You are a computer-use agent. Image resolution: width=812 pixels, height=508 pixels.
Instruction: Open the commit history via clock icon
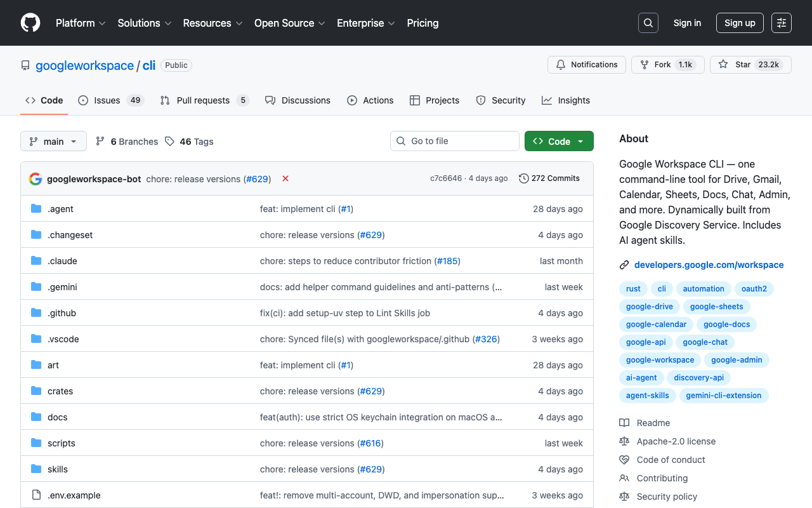(523, 178)
